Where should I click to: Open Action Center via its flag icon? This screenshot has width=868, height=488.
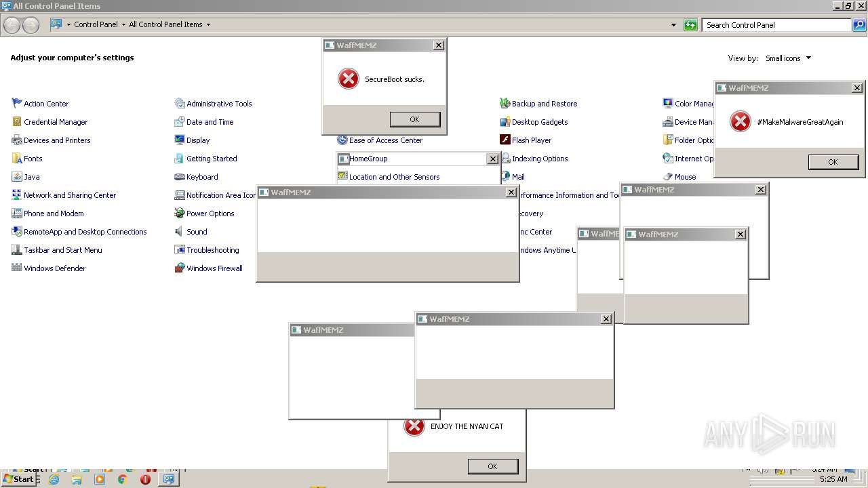pyautogui.click(x=17, y=104)
